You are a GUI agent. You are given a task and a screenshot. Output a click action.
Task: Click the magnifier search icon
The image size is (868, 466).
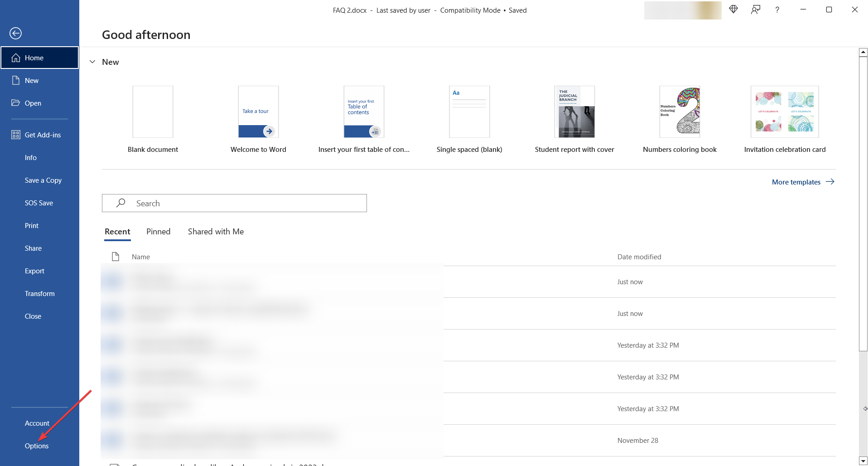[x=121, y=203]
